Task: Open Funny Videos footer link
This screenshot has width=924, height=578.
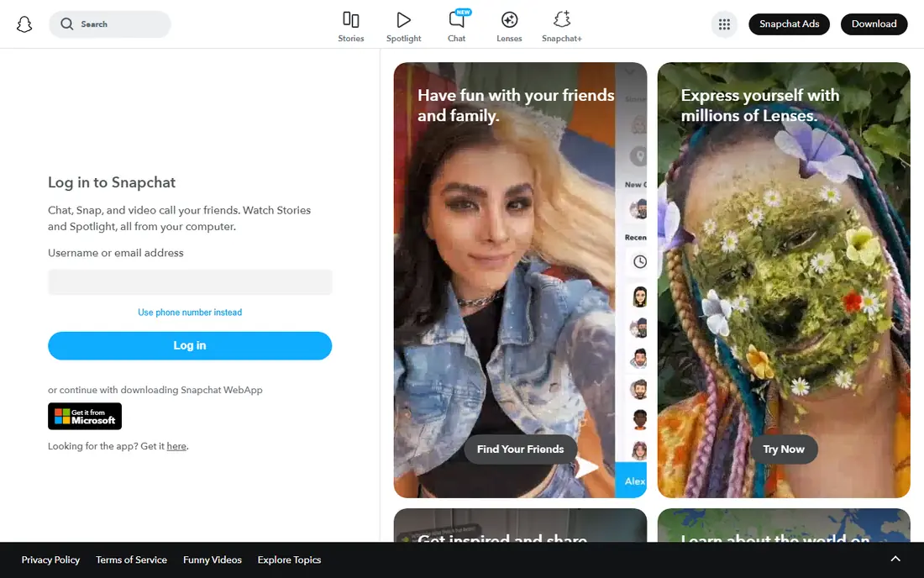Action: click(x=213, y=560)
